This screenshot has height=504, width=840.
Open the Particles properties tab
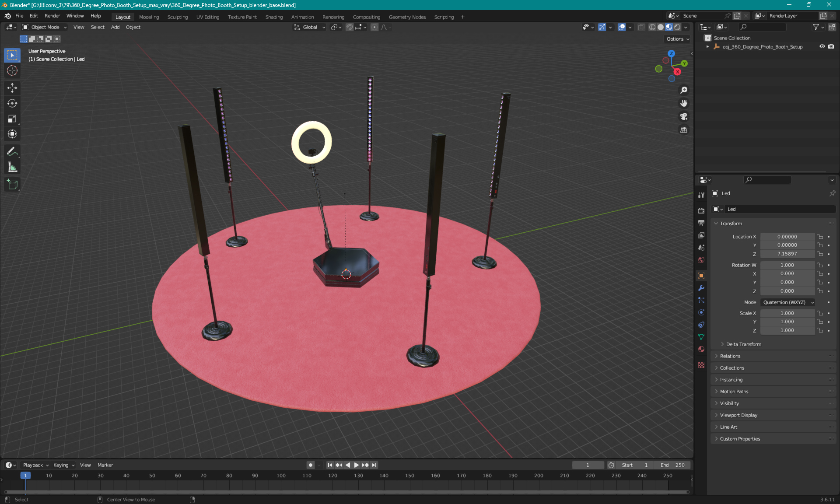[x=701, y=300]
